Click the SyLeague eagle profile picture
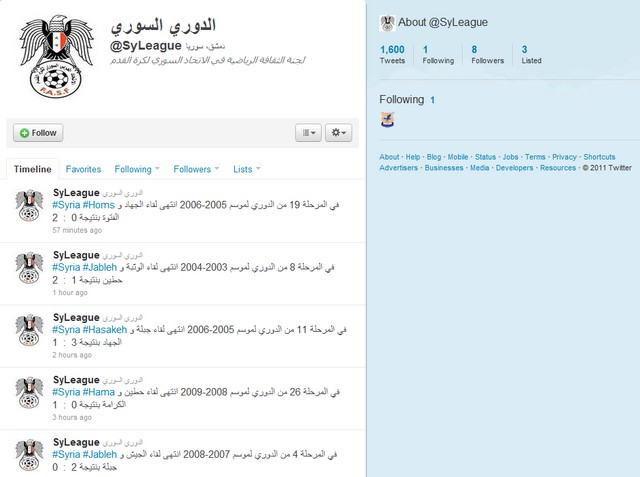The width and height of the screenshot is (640, 477). (x=56, y=56)
